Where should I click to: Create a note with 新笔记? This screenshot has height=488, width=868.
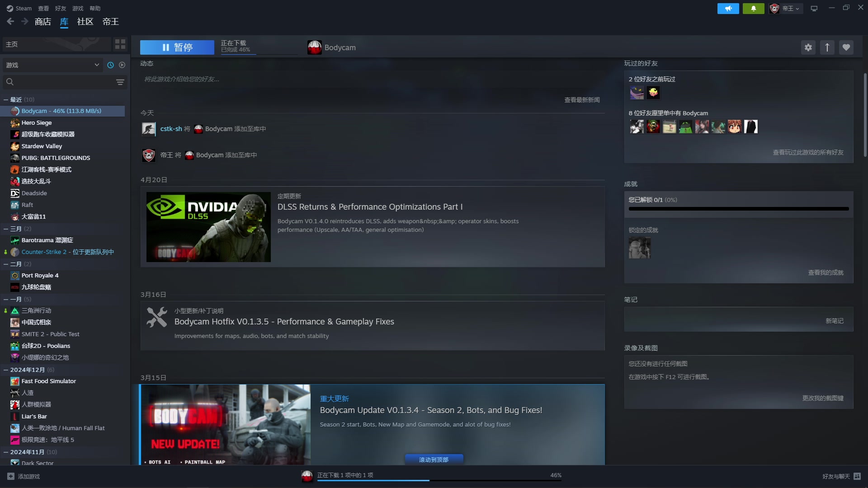(x=834, y=321)
